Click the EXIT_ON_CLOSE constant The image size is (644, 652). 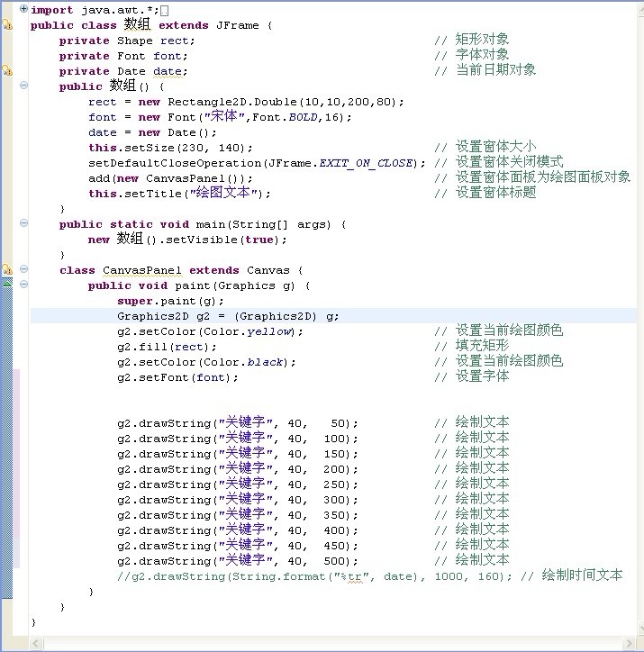(x=369, y=163)
